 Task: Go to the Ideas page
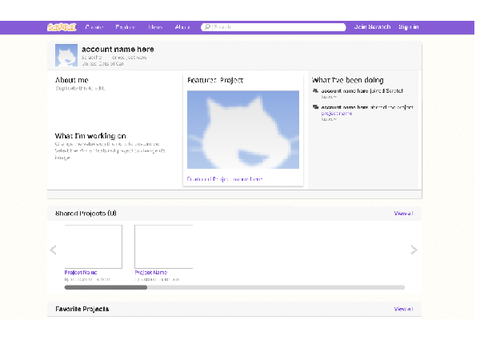(155, 27)
